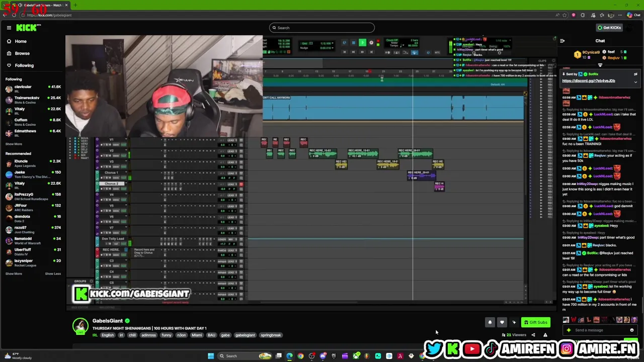Open a new browser tab
Viewport: 644px width, 362px height.
[75, 5]
